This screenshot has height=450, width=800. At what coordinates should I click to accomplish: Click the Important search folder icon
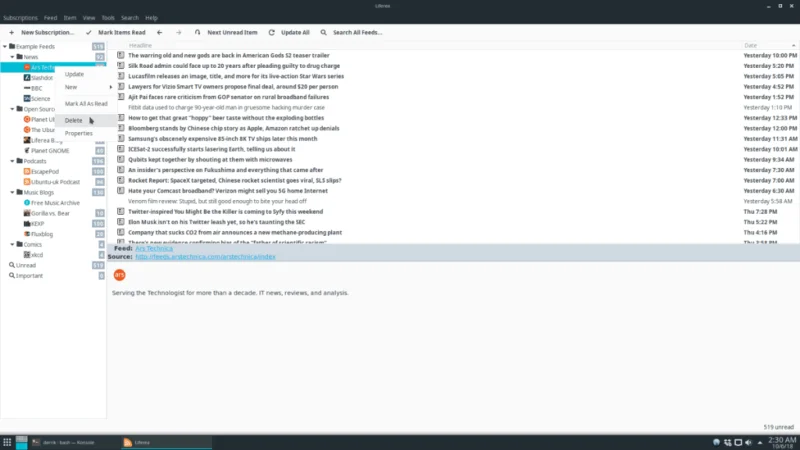coord(12,276)
